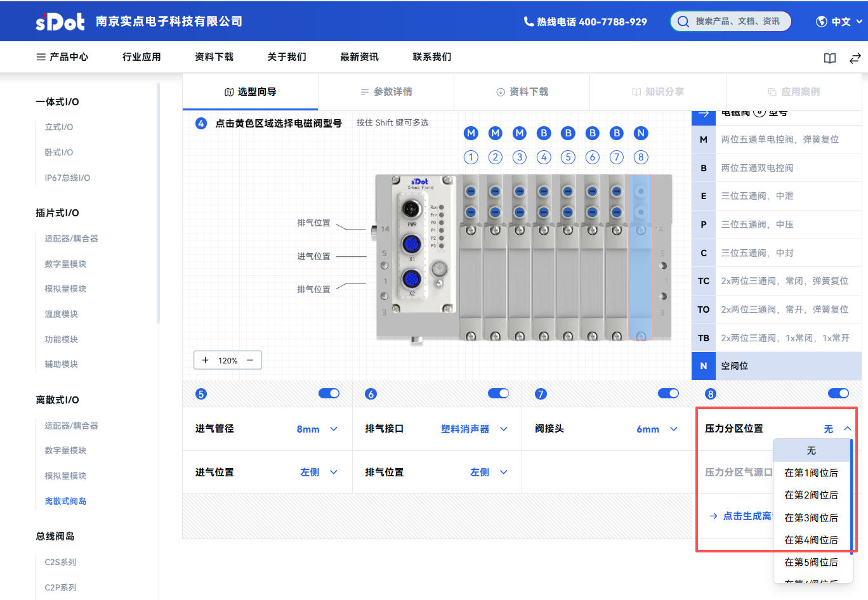Switch to the 参数详情 tab

tap(386, 92)
